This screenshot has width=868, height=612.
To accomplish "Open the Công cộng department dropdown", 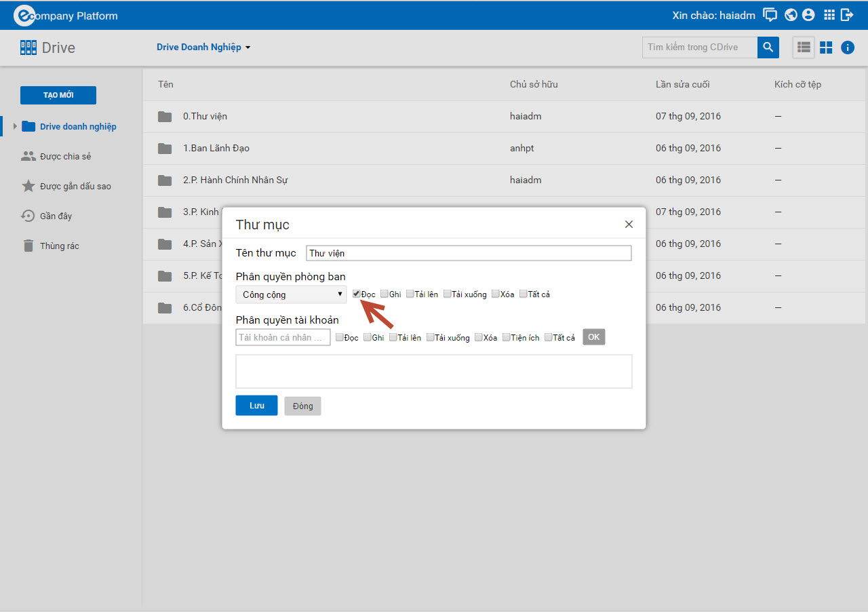I will [291, 294].
